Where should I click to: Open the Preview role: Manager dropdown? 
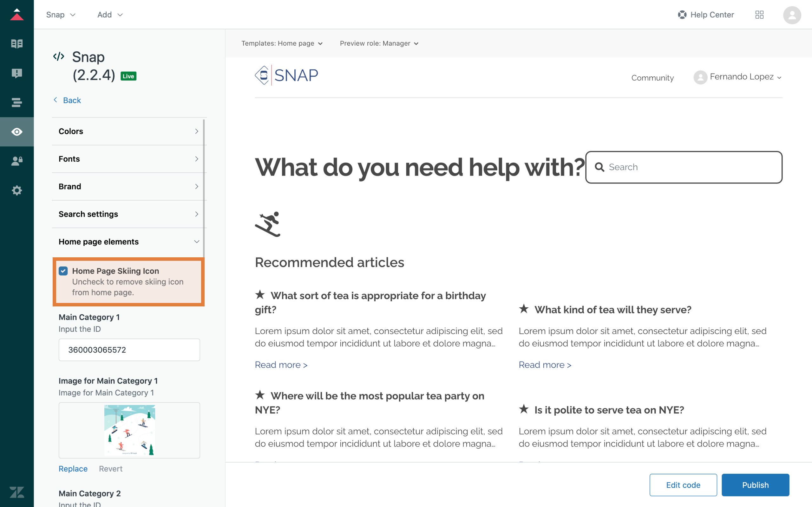(379, 44)
